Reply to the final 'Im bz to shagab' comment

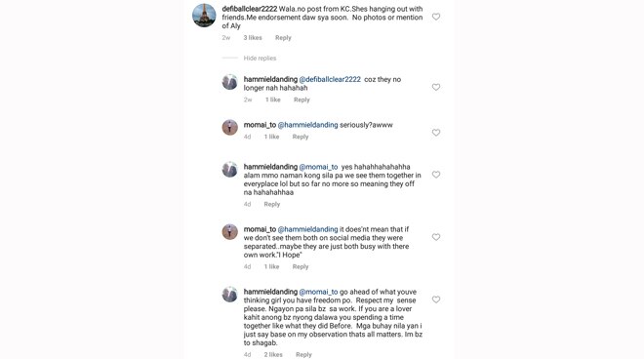pos(303,354)
